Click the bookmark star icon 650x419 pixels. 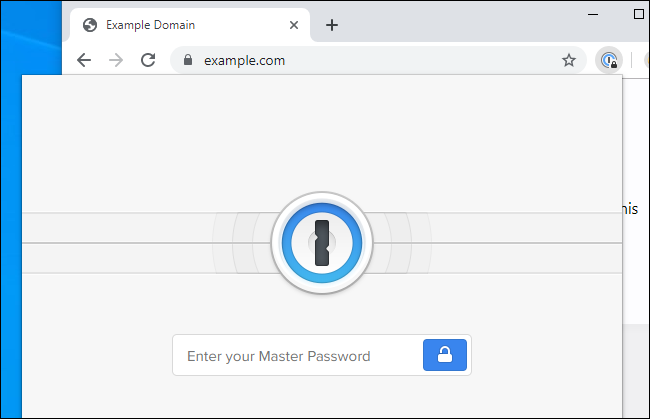(569, 60)
